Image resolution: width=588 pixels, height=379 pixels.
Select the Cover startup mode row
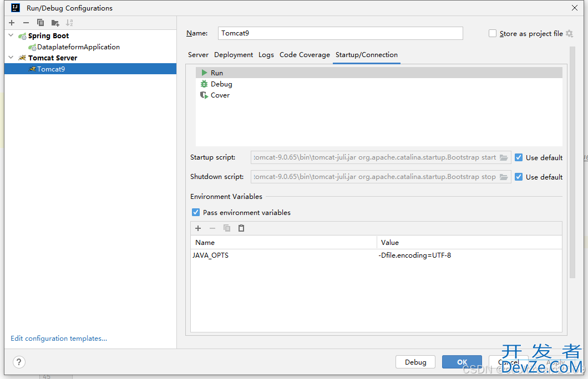click(379, 95)
